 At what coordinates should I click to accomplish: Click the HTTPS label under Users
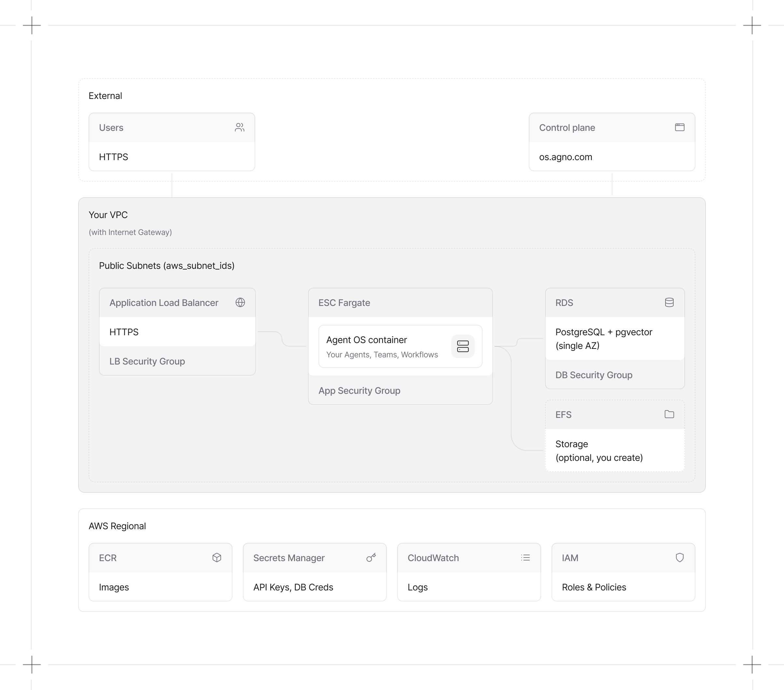click(x=113, y=157)
